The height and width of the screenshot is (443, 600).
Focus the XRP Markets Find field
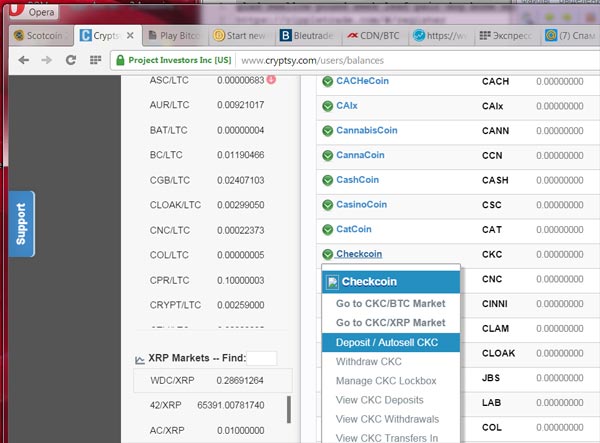pos(261,358)
